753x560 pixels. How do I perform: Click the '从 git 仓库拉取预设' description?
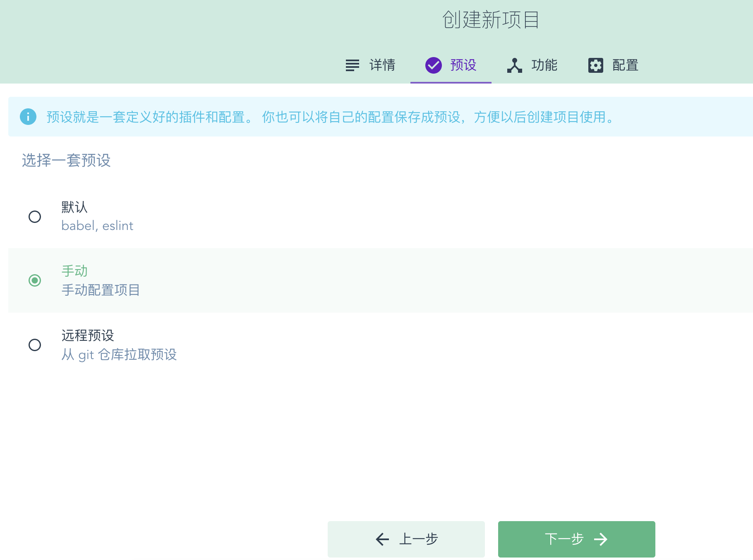coord(119,354)
